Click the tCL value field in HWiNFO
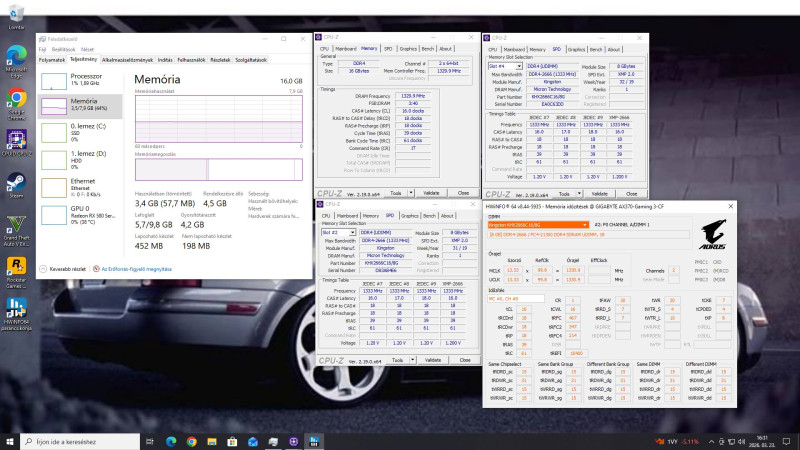This screenshot has height=450, width=800. (x=523, y=309)
